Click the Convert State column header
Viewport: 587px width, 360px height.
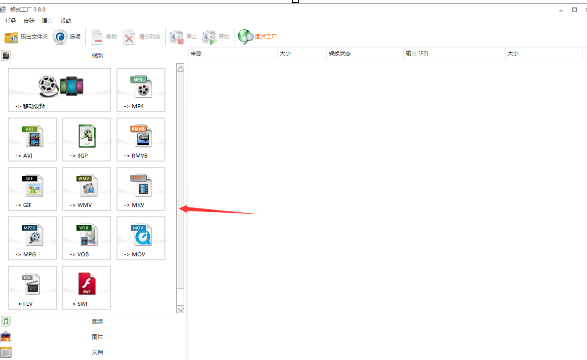pyautogui.click(x=365, y=54)
